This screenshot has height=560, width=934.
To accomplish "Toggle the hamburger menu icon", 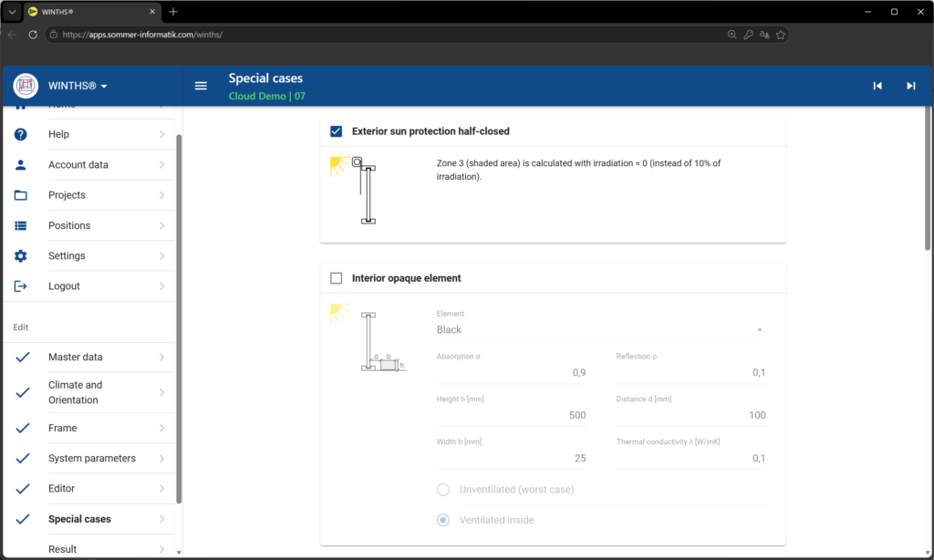I will coord(201,86).
